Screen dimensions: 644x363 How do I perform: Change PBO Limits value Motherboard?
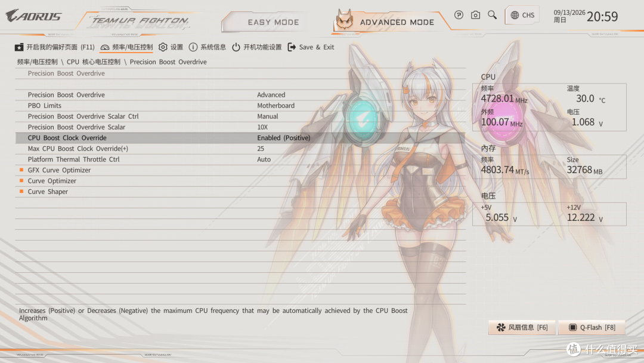coord(275,106)
